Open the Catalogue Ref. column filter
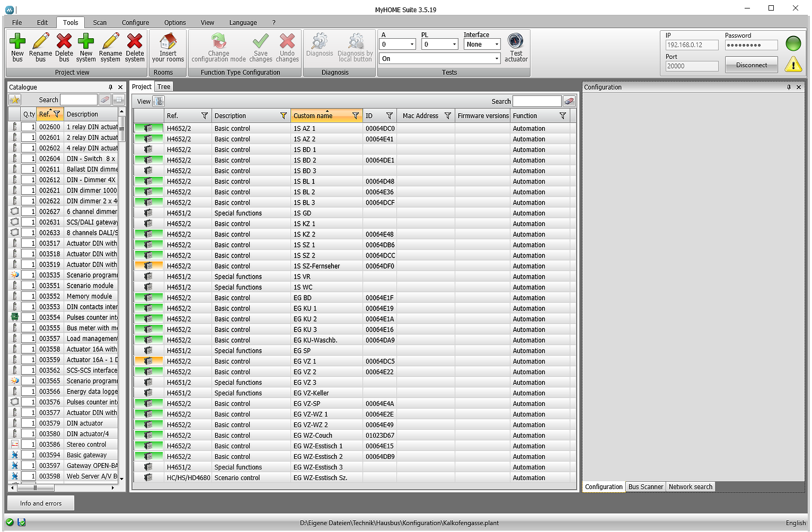Screen dimensions: 812x532 [57, 114]
